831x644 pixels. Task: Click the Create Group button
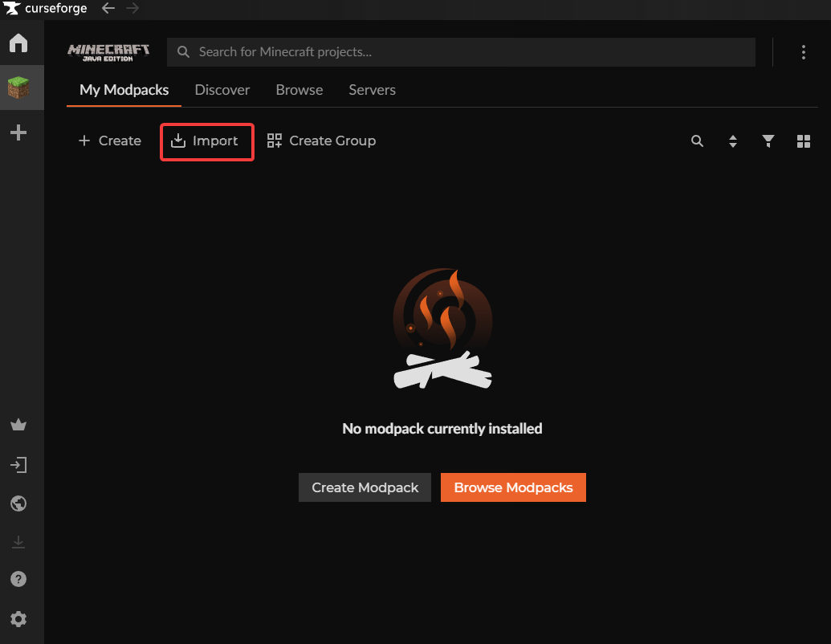coord(322,141)
